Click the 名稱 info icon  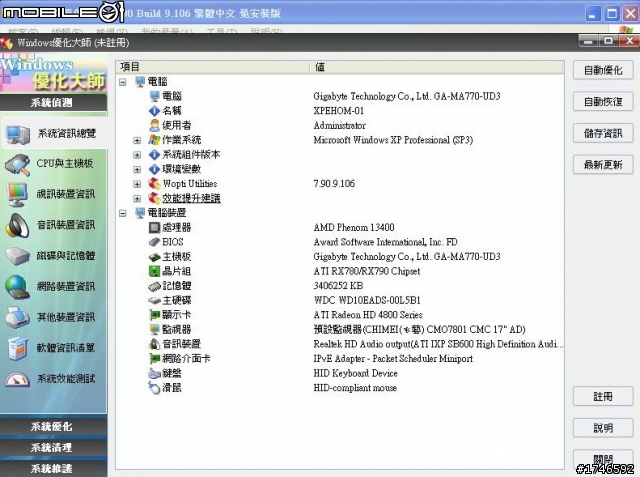(154, 111)
